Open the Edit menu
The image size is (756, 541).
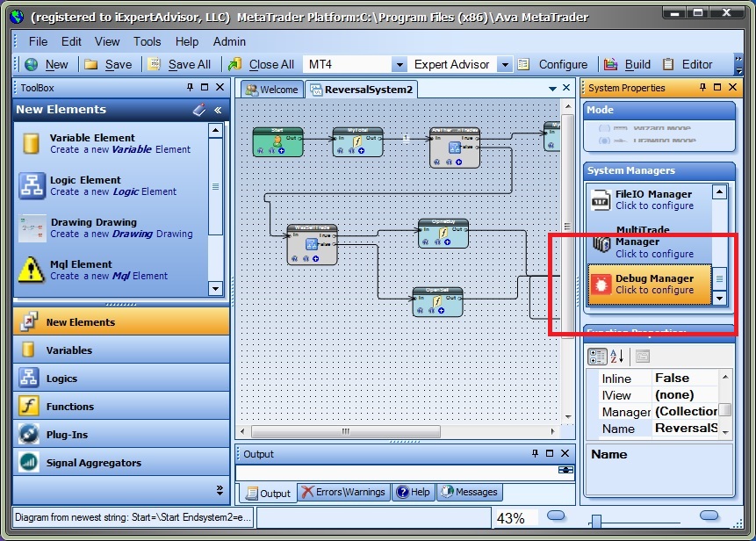click(x=71, y=41)
